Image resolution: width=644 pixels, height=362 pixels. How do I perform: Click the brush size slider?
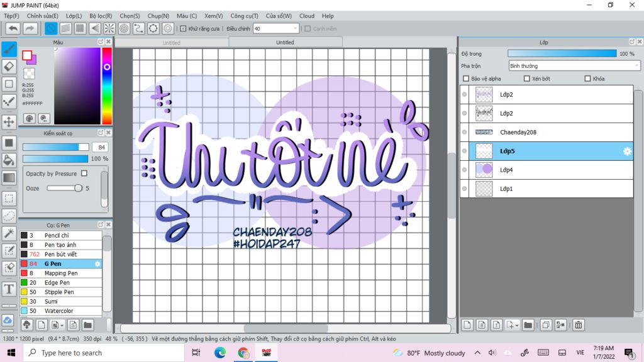pos(56,147)
